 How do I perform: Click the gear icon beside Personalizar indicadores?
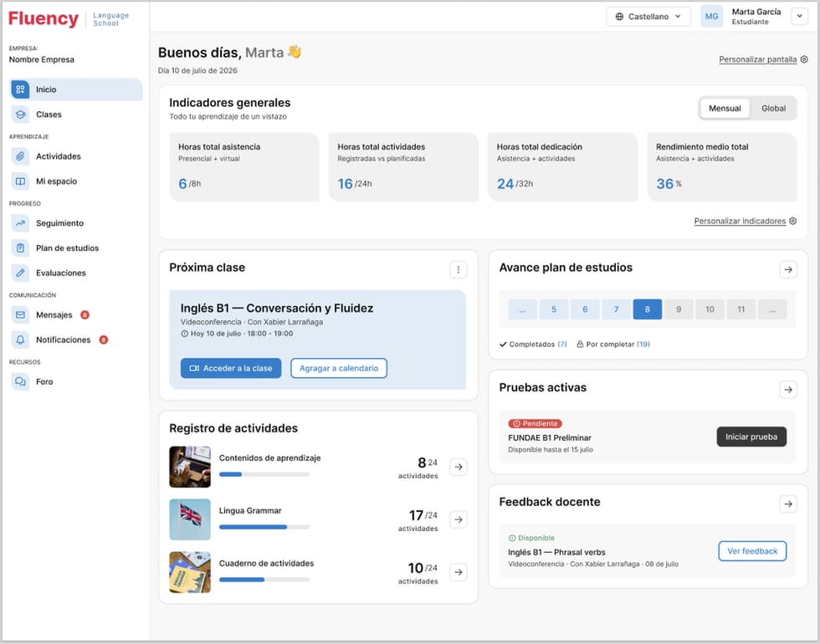coord(793,221)
